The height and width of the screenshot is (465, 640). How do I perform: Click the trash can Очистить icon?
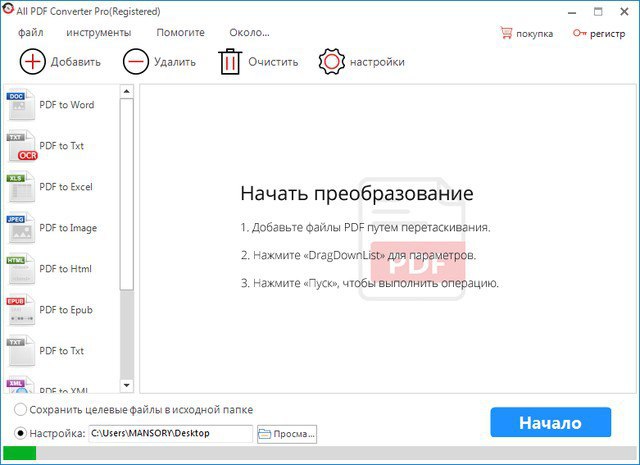(230, 62)
